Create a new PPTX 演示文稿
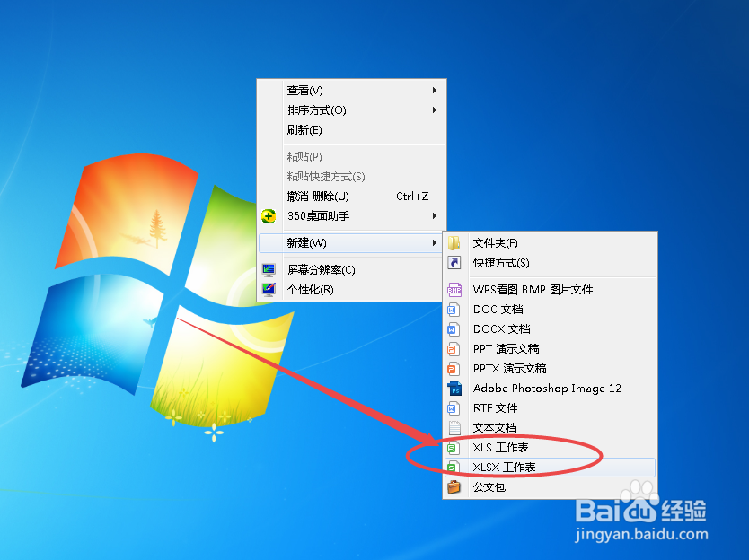 550,369
